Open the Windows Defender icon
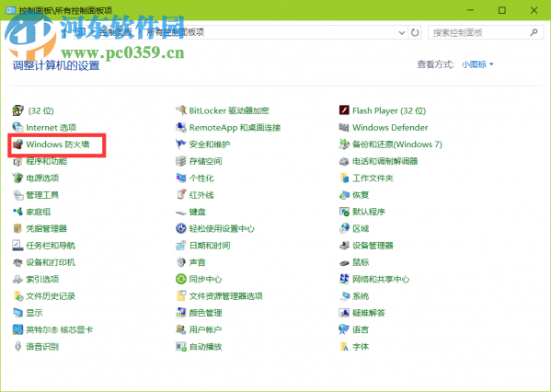This screenshot has height=392, width=551. [x=344, y=127]
